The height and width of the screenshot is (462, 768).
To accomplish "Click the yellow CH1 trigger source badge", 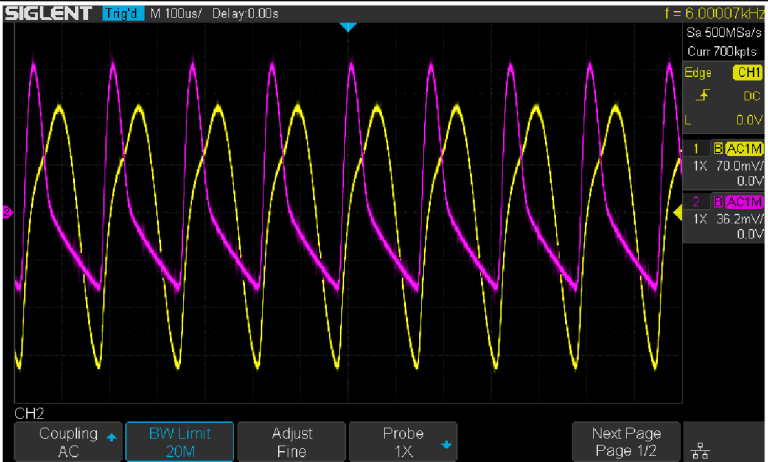I will [x=747, y=73].
